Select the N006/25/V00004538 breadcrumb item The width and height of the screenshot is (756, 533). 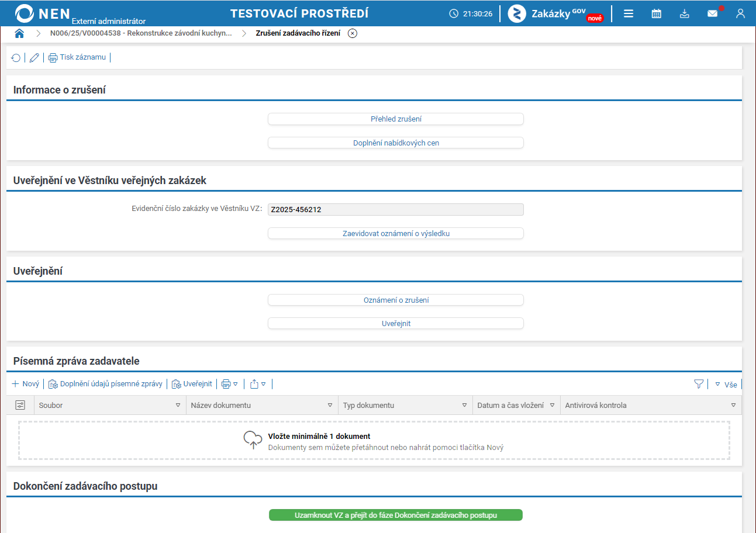pos(141,33)
